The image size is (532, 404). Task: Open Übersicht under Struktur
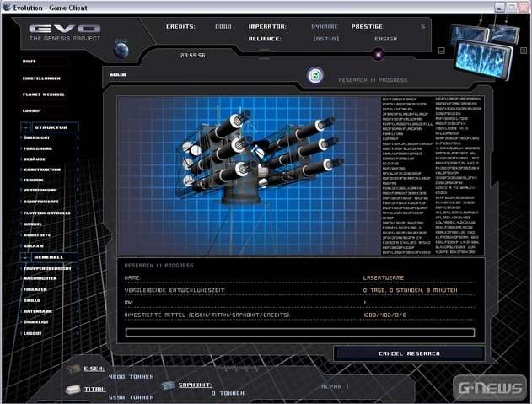36,137
